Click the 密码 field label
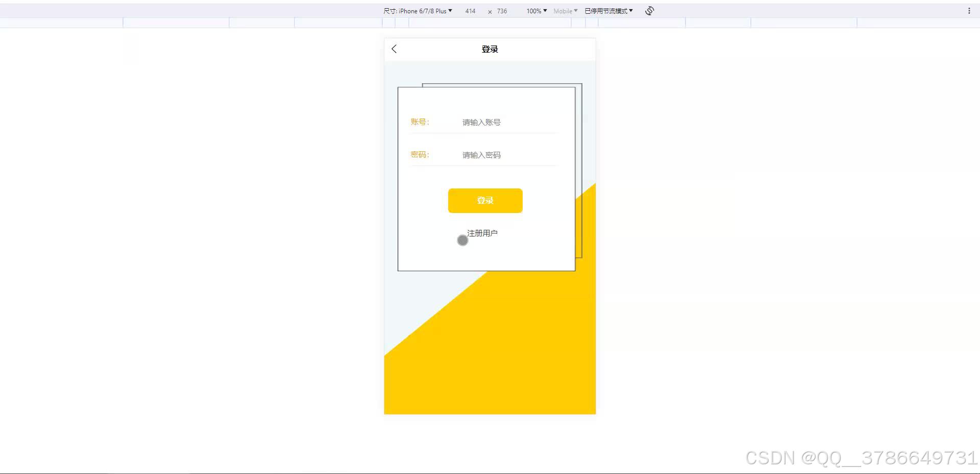980x474 pixels. point(419,154)
